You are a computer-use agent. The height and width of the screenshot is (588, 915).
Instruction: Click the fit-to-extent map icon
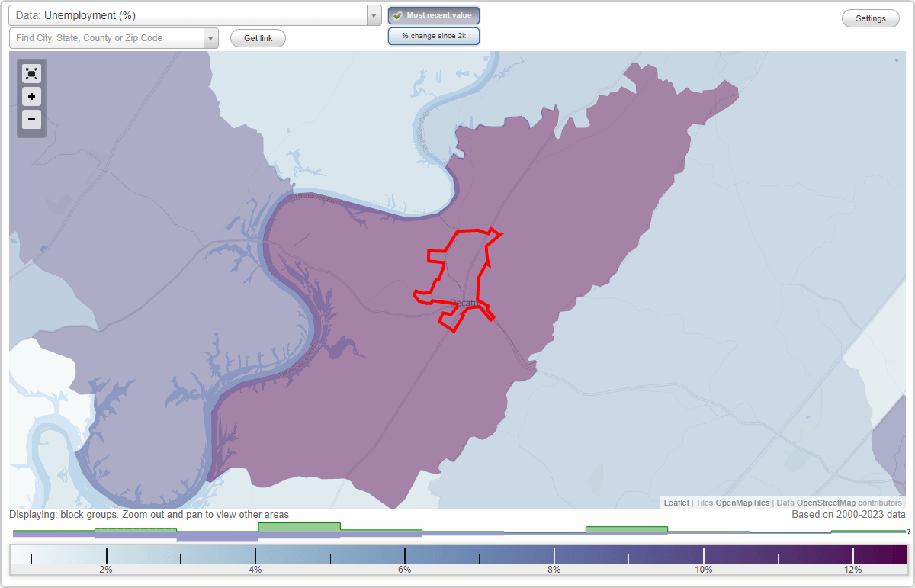click(x=31, y=73)
